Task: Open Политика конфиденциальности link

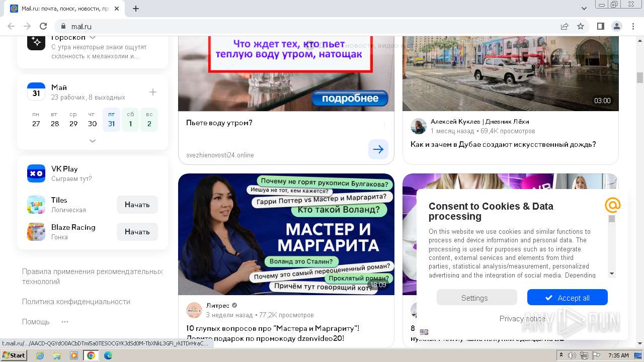Action: pyautogui.click(x=76, y=302)
